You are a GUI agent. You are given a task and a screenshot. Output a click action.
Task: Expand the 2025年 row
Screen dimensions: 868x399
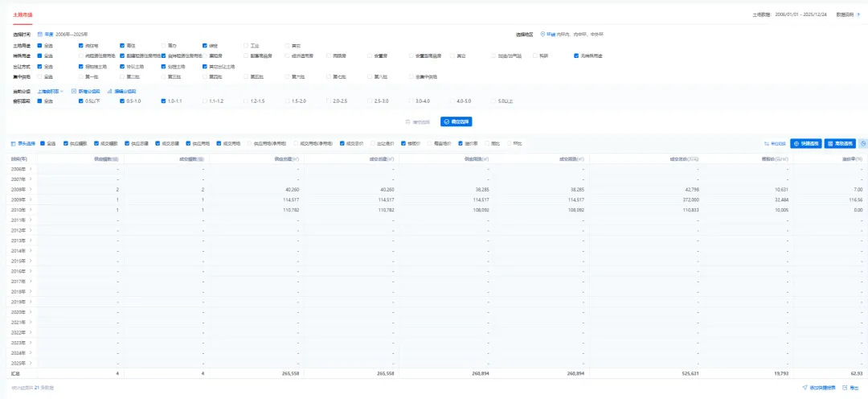31,363
